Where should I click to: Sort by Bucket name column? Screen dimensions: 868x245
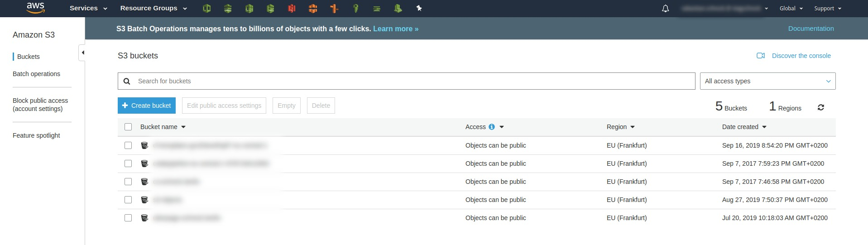[x=163, y=127]
